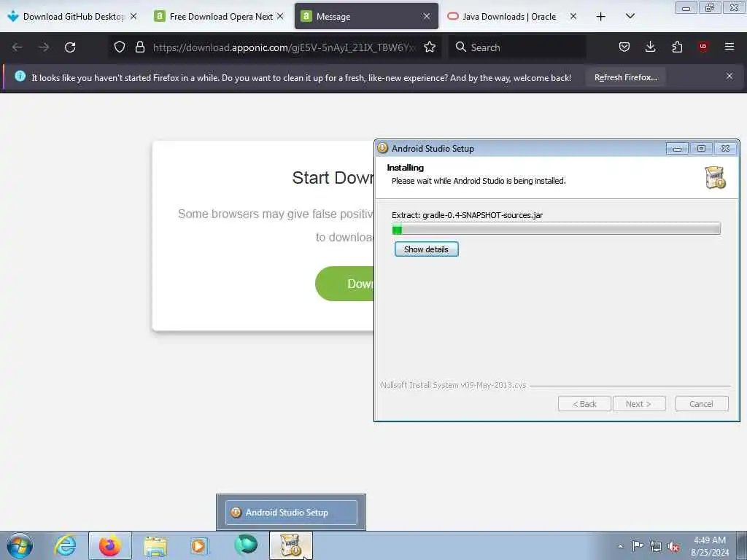Open the extensions puzzle icon
747x560 pixels.
677,47
